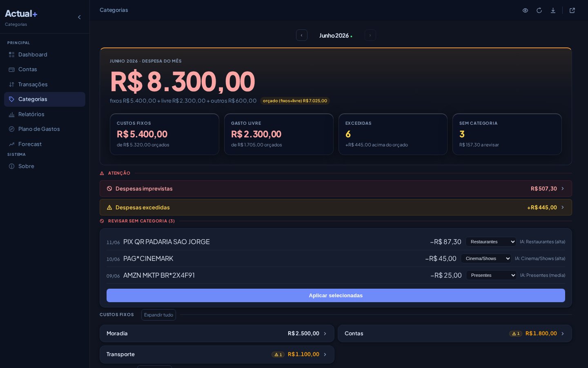Collapse the sidebar with the chevron arrow
The image size is (588, 368).
pyautogui.click(x=79, y=17)
